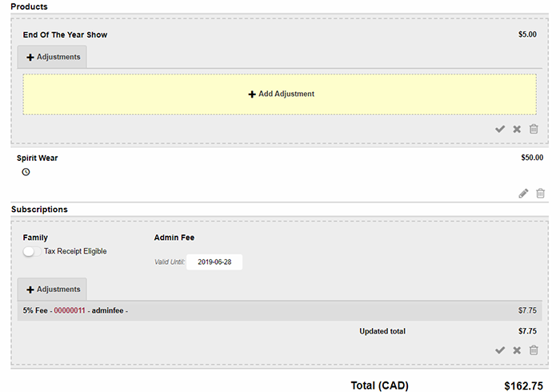The width and height of the screenshot is (560, 392).
Task: Open Adjustments tab under End Of The Year Show
Action: pyautogui.click(x=53, y=57)
